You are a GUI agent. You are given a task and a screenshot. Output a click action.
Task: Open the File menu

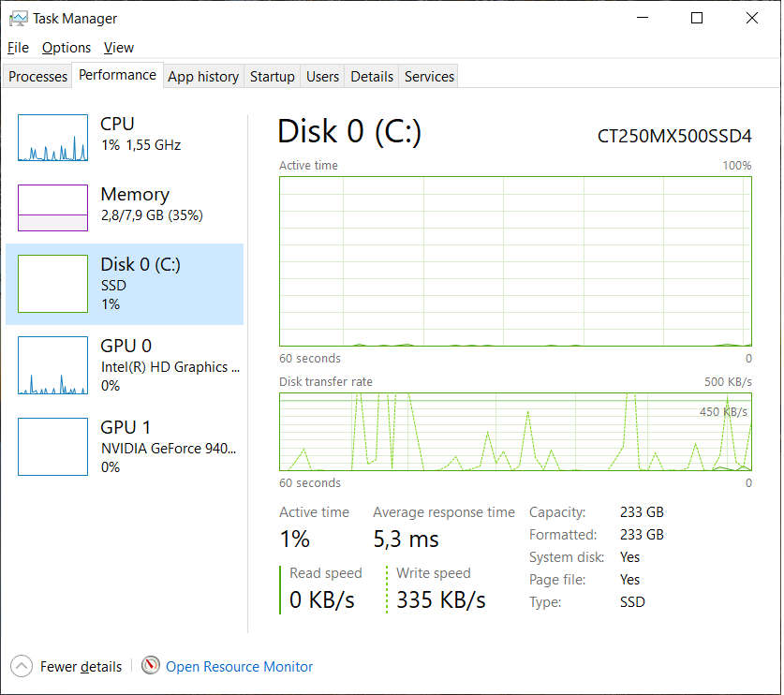[x=17, y=47]
